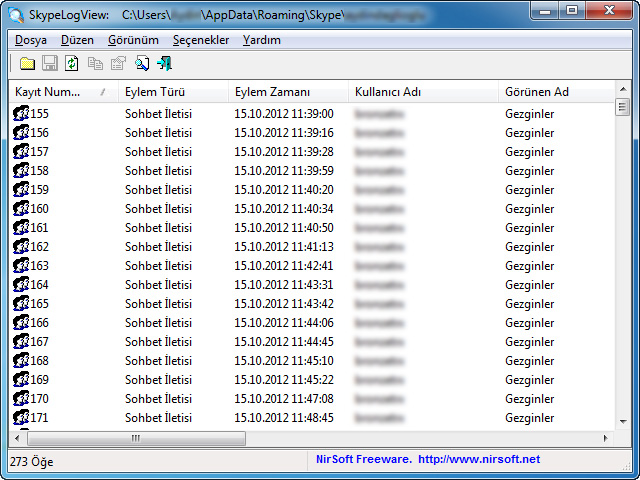Copy selected items toolbar icon

click(95, 64)
